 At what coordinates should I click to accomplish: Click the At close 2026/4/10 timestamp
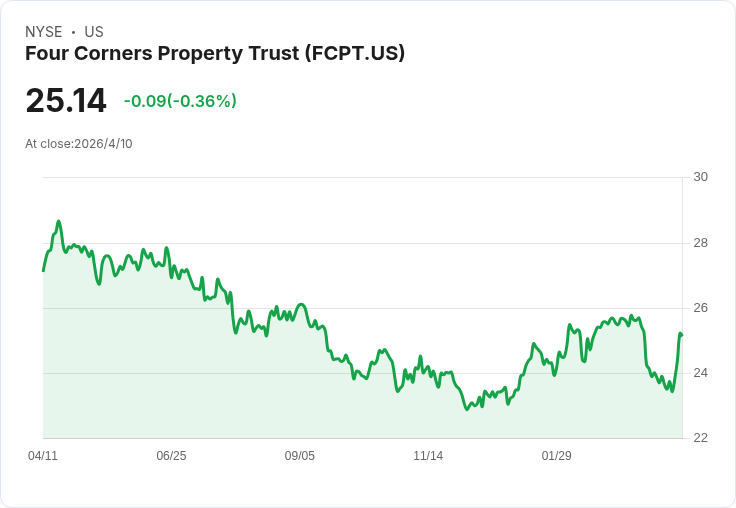point(79,144)
